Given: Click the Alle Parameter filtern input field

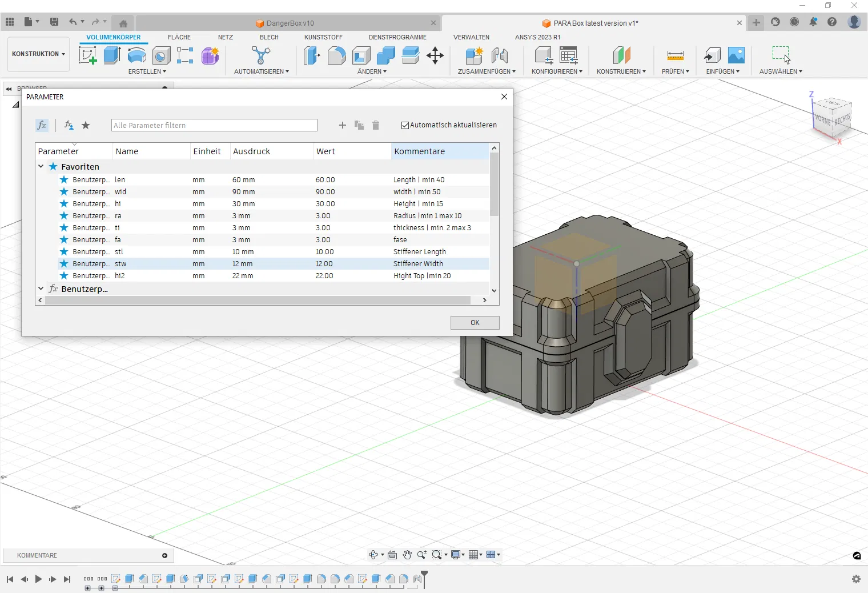Looking at the screenshot, I should point(214,125).
